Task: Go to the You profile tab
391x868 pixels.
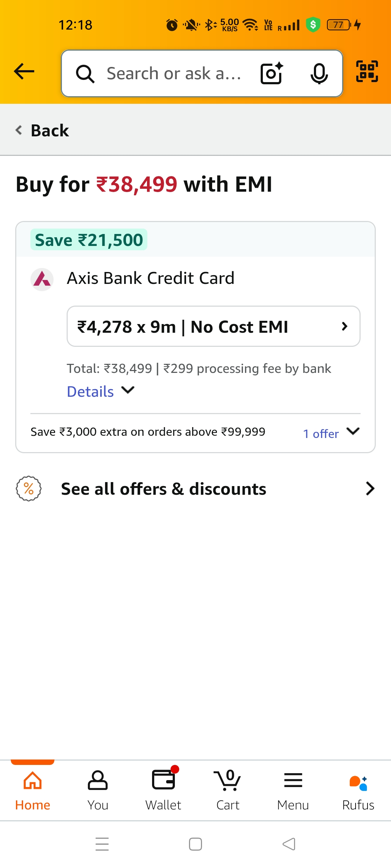Action: [98, 791]
